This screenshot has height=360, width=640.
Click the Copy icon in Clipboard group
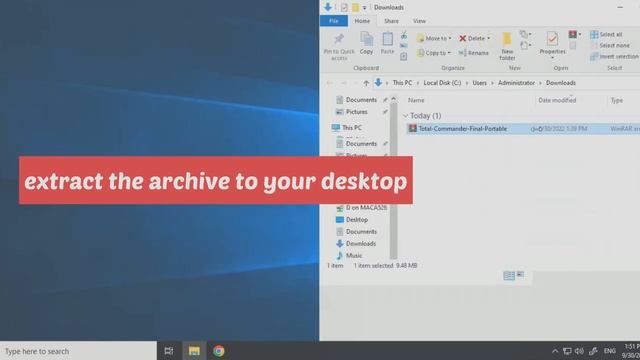(366, 39)
